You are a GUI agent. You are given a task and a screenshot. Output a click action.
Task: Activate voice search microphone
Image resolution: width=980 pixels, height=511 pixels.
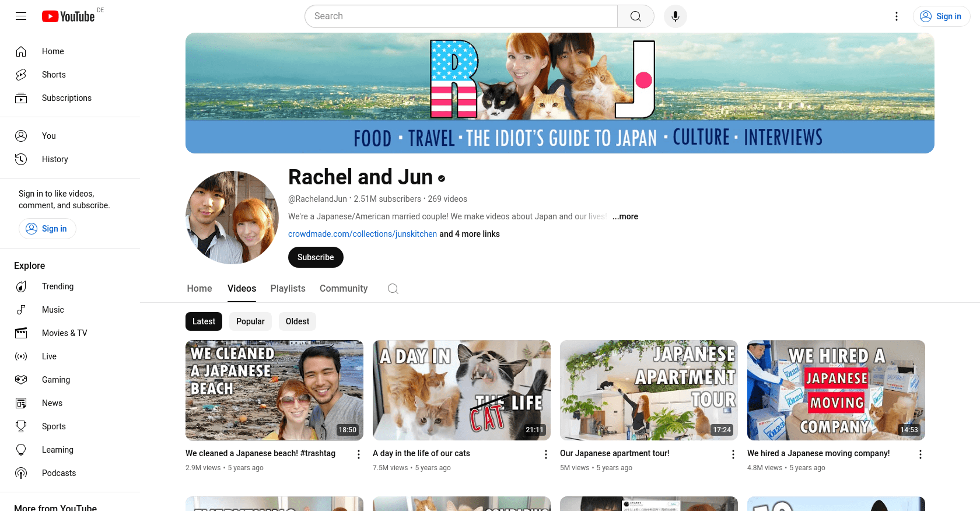coord(675,16)
